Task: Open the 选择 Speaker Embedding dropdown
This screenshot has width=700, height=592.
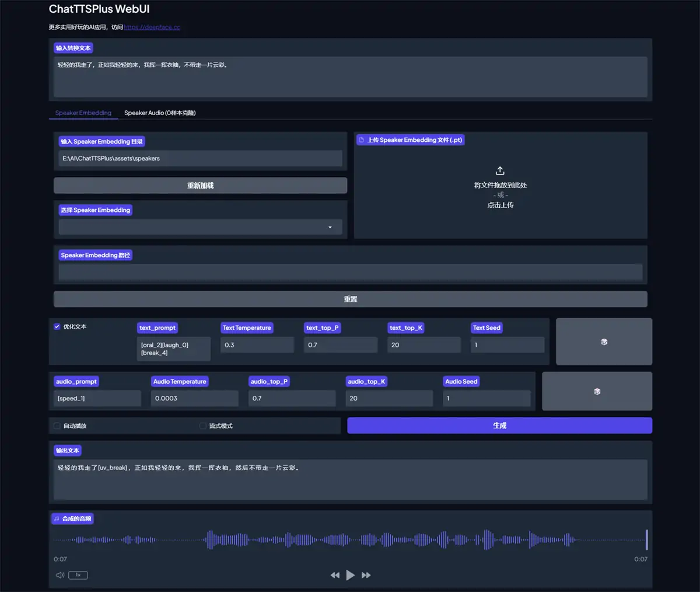Action: (201, 227)
